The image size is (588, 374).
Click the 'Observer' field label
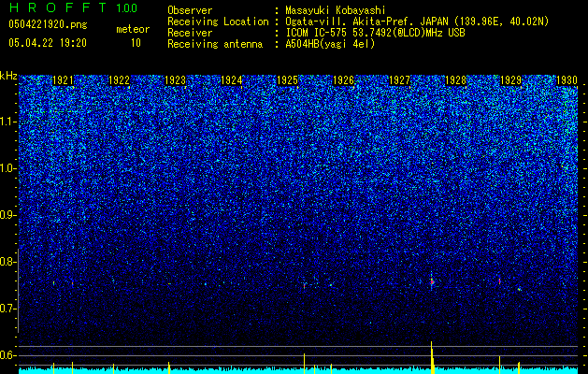pos(190,10)
